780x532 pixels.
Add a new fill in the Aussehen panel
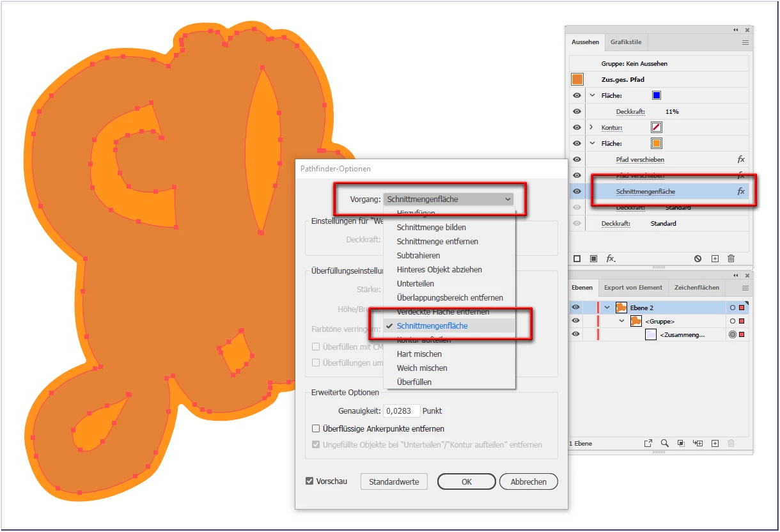[593, 258]
